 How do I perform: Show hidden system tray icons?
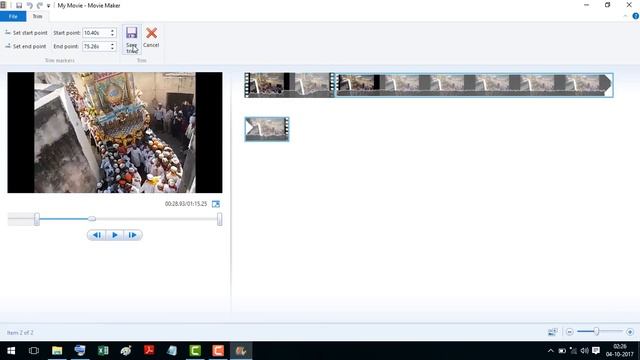(x=551, y=351)
